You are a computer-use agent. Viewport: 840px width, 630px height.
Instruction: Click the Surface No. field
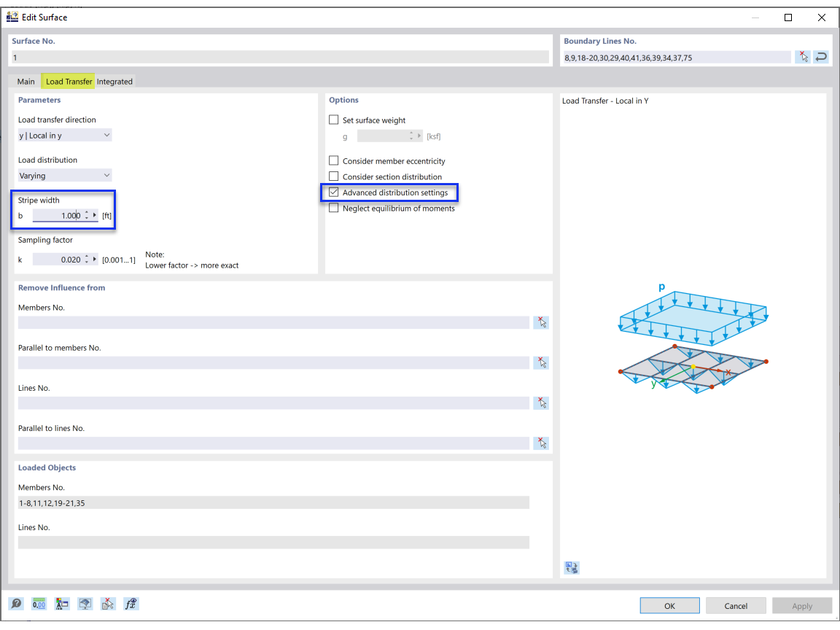280,58
